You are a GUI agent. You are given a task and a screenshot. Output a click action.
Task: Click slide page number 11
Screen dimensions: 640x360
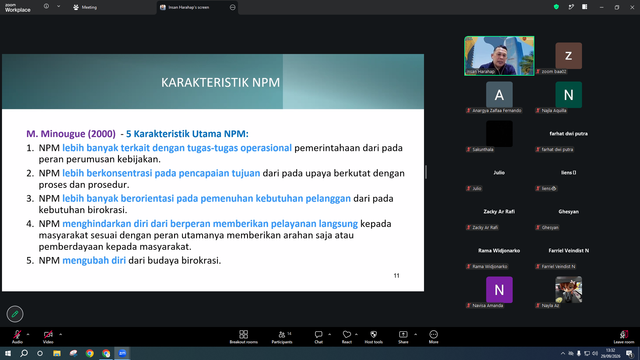396,276
